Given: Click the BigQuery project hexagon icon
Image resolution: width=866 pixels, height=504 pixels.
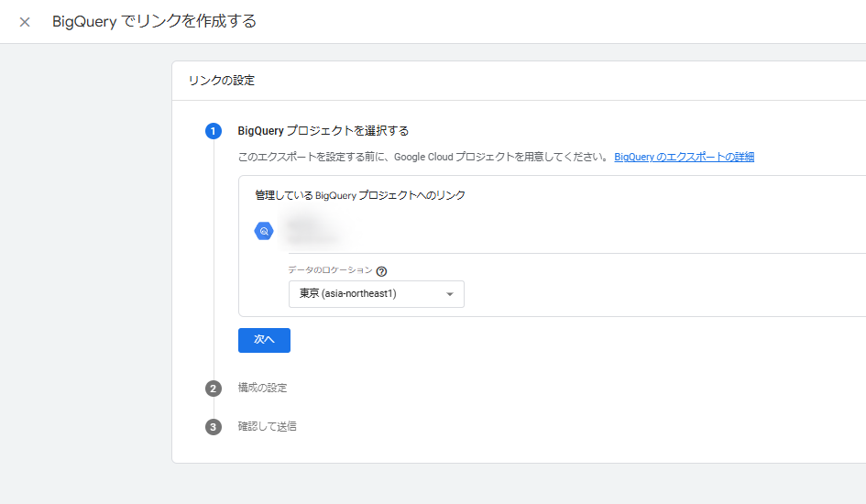Looking at the screenshot, I should pyautogui.click(x=264, y=231).
